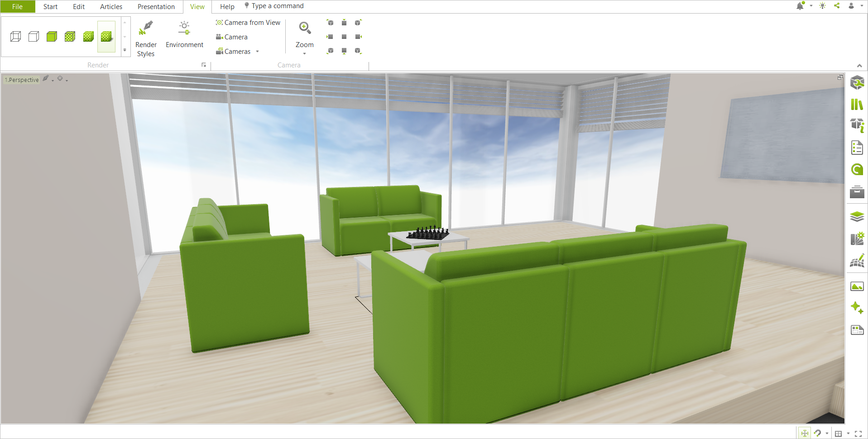
Task: Open the article information box panel
Action: [857, 125]
